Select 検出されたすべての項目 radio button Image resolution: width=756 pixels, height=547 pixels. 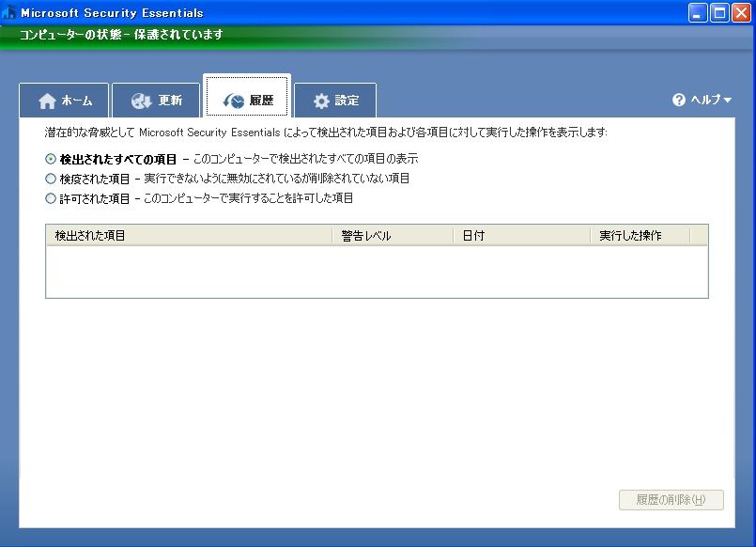(x=51, y=159)
